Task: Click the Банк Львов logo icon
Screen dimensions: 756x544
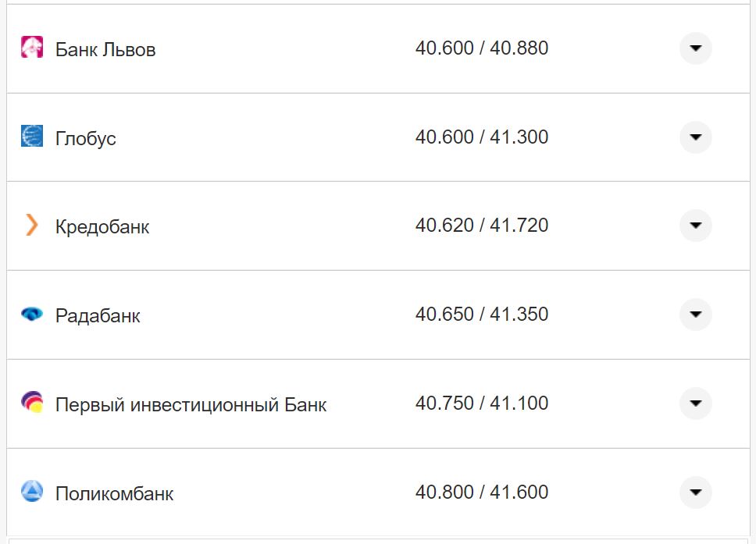Action: [30, 48]
